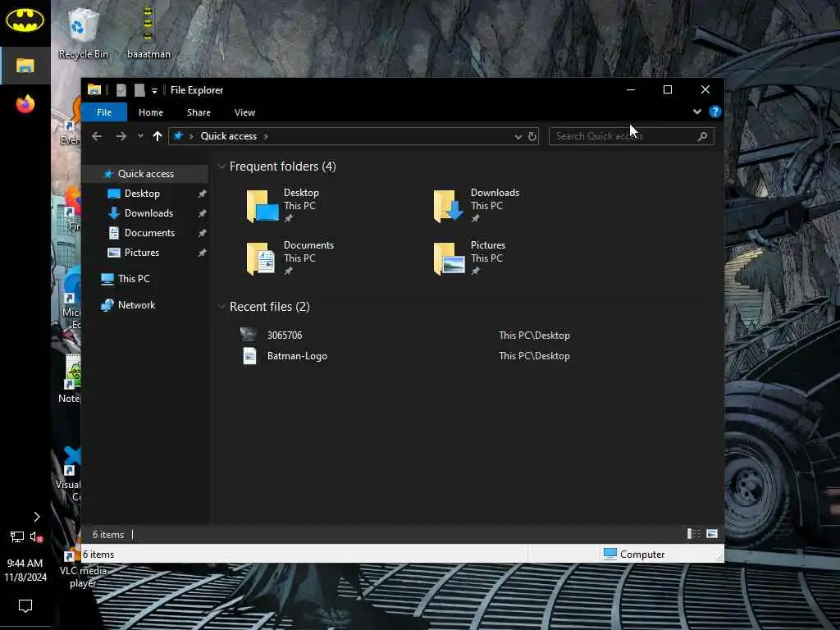The width and height of the screenshot is (840, 630).
Task: Click the pin icon beside Pictures in sidebar
Action: (x=202, y=253)
